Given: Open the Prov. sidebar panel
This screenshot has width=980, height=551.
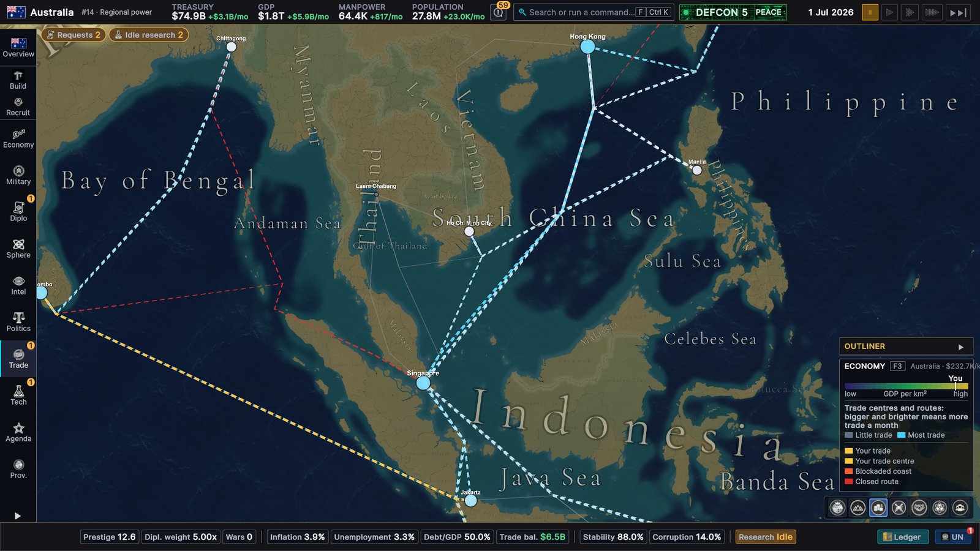Looking at the screenshot, I should 18,469.
